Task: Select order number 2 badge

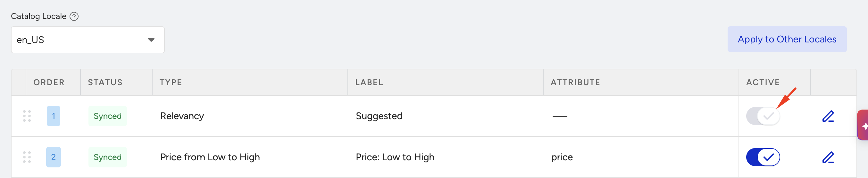Action: pyautogui.click(x=53, y=157)
